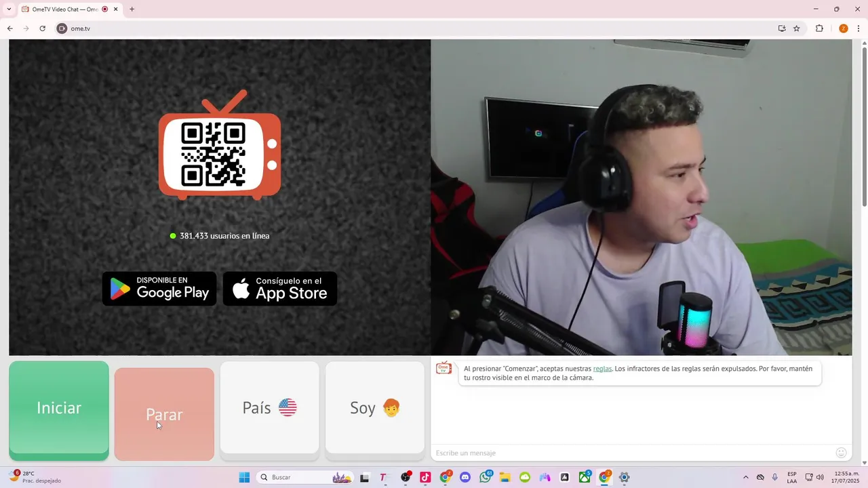Reload the ome.tv page

coord(42,28)
